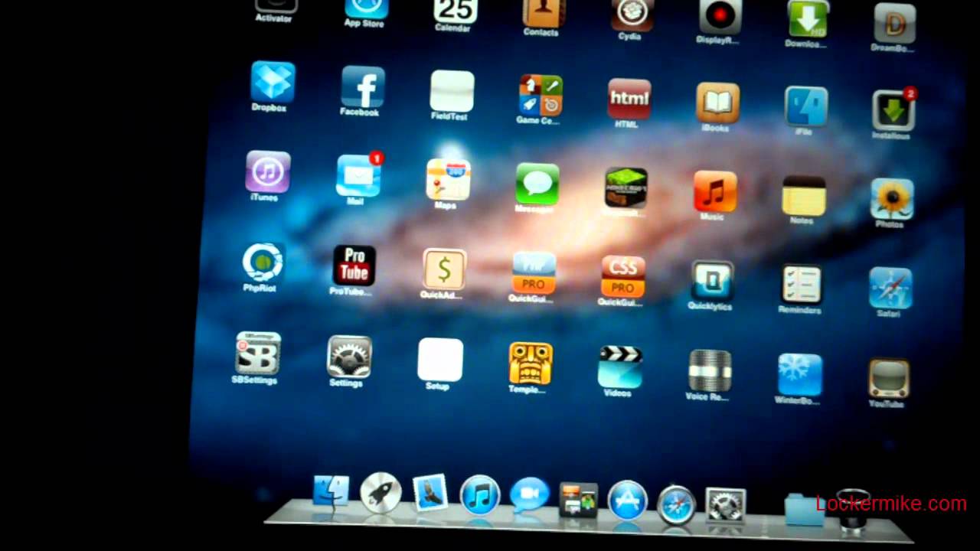
Task: Open Game Center
Action: pos(541,95)
